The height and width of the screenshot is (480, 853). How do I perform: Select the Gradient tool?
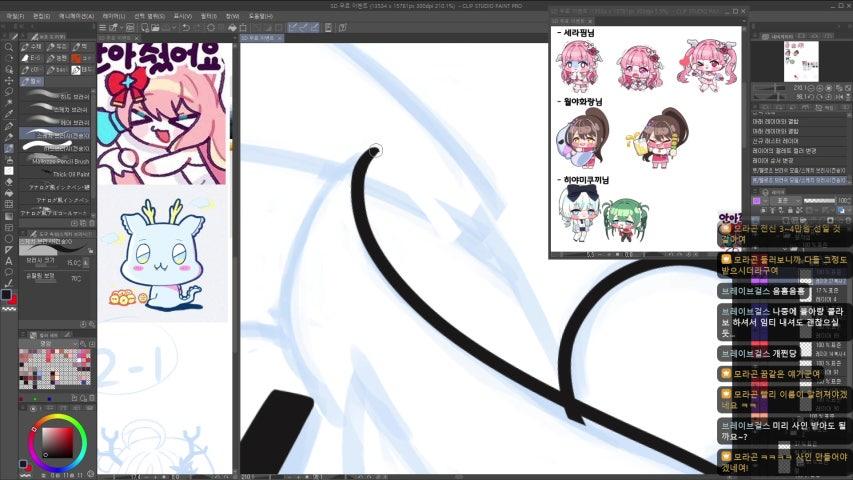point(9,216)
